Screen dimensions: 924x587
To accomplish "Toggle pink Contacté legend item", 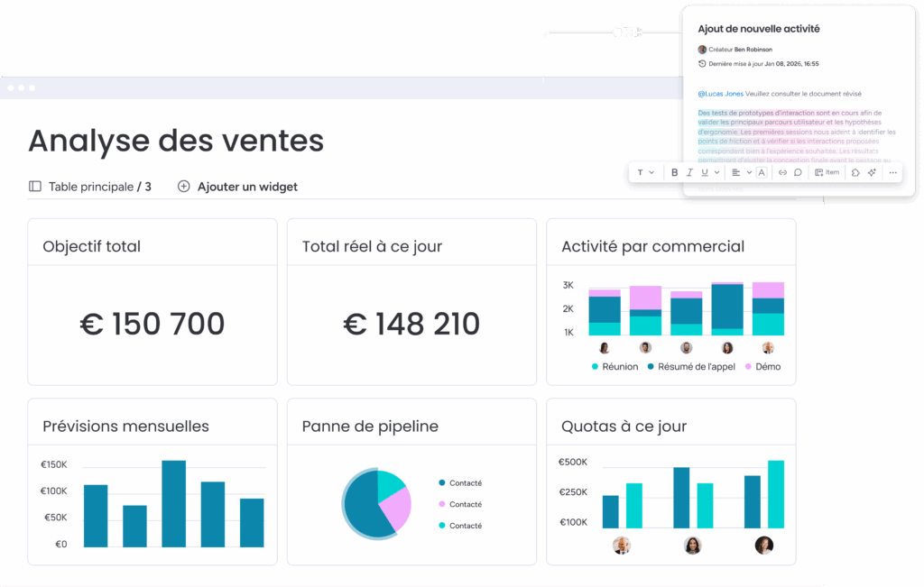I will point(460,504).
